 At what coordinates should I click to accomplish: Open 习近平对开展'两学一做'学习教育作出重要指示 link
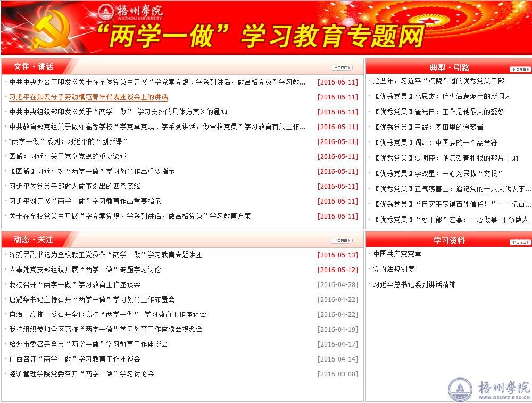click(85, 201)
